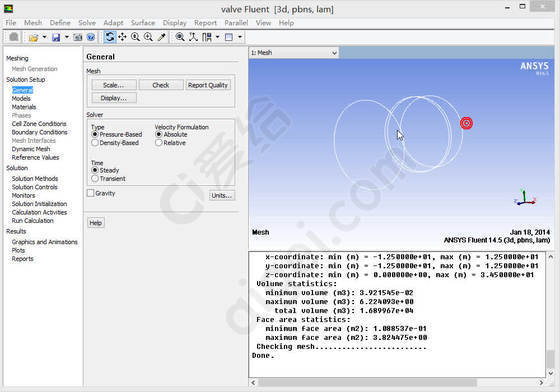Open Boundary Conditions in tree
This screenshot has height=392, width=560.
(x=40, y=132)
